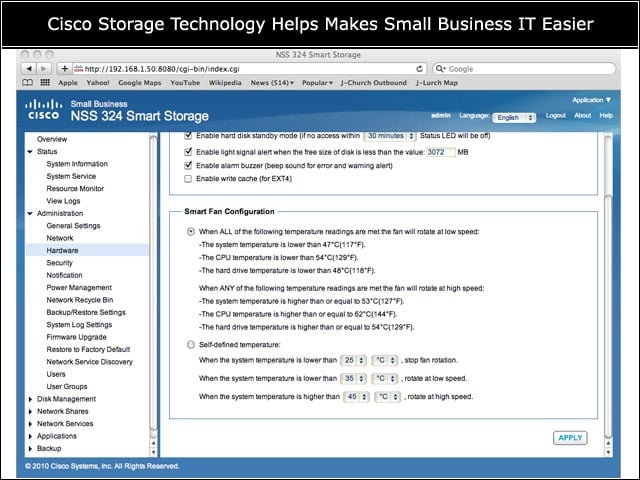Open the Wikipedia bookmark
The image size is (640, 480).
pyautogui.click(x=225, y=82)
